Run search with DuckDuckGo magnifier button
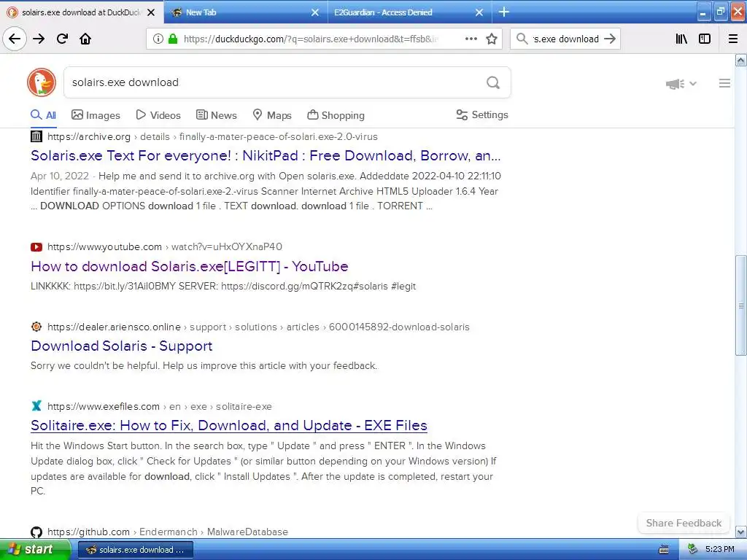 click(493, 82)
